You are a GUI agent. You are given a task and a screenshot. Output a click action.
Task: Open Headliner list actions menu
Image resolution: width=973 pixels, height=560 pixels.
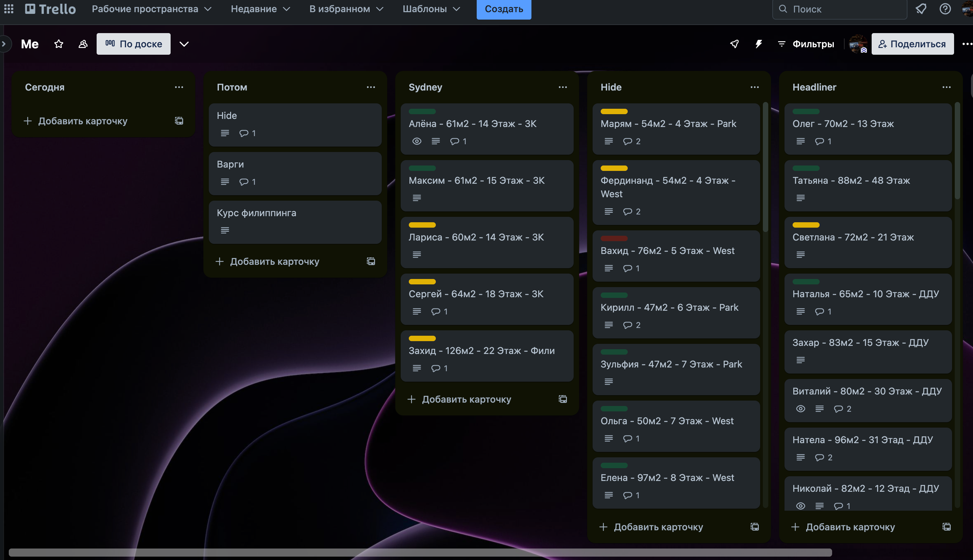tap(946, 87)
